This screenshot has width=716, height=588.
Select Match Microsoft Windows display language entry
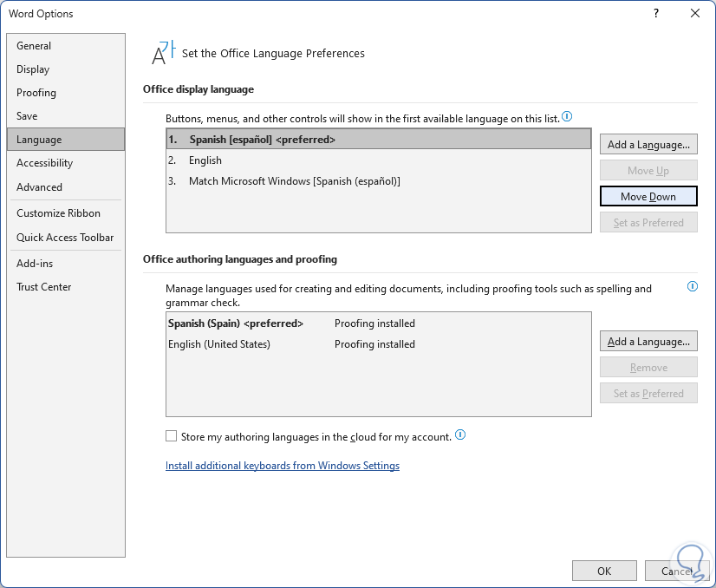point(294,181)
